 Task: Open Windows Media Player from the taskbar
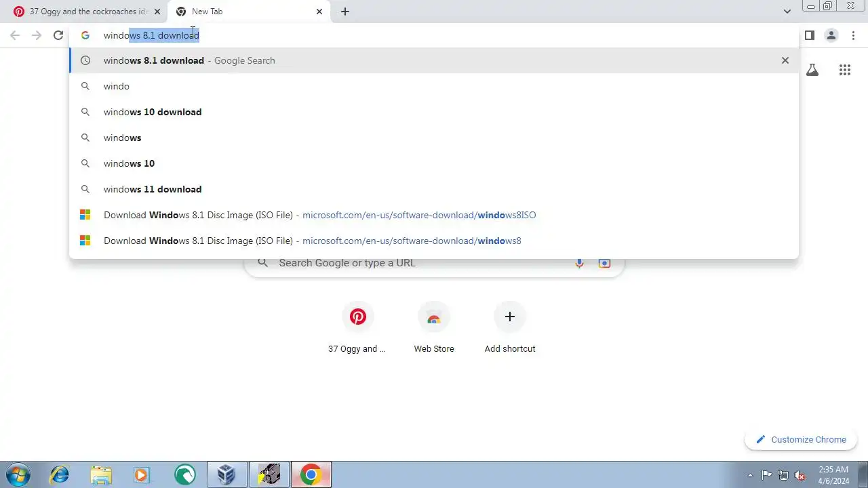tap(142, 474)
